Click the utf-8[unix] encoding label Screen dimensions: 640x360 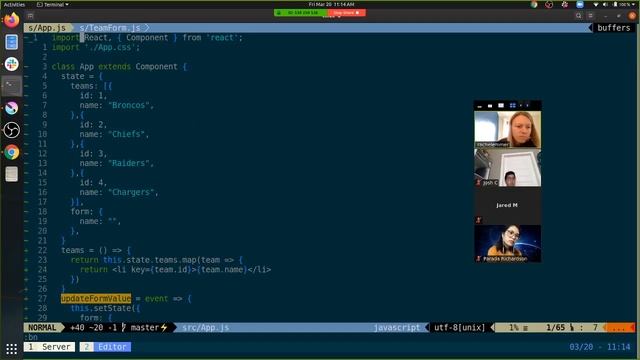(x=459, y=327)
